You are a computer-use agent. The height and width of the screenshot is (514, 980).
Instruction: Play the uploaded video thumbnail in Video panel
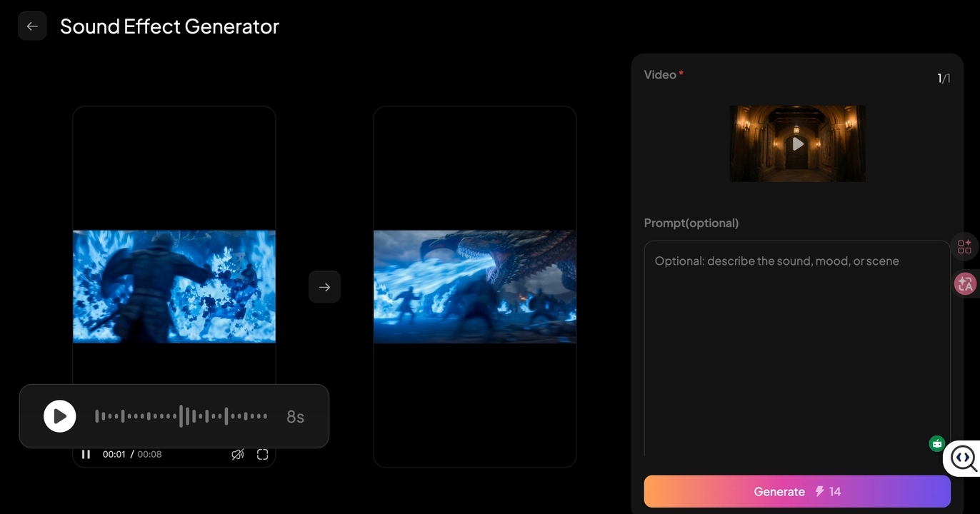797,143
